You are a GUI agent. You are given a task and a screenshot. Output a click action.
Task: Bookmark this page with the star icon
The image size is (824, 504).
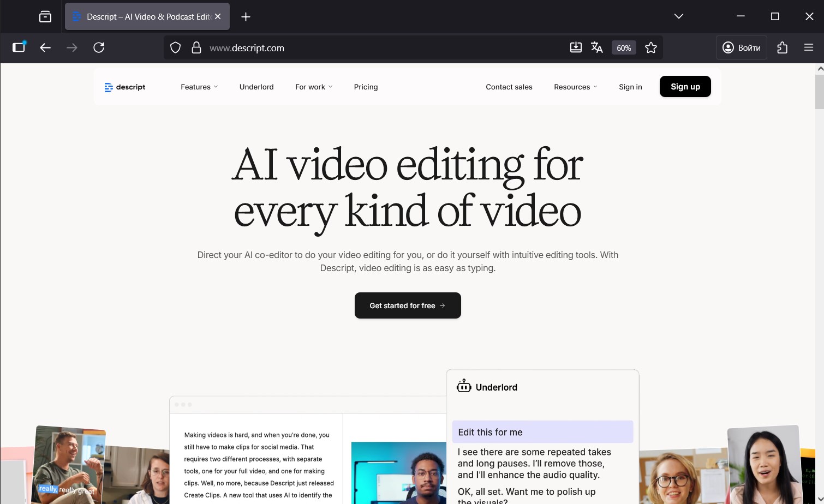(650, 48)
